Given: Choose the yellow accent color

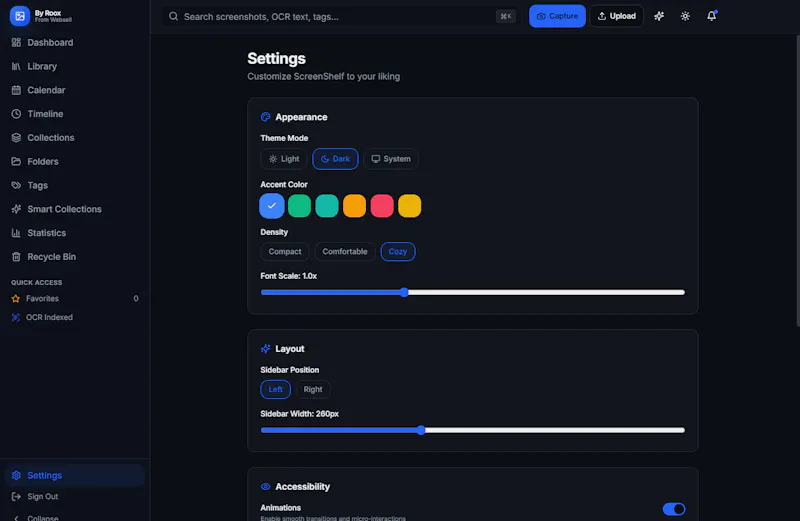Looking at the screenshot, I should [410, 206].
